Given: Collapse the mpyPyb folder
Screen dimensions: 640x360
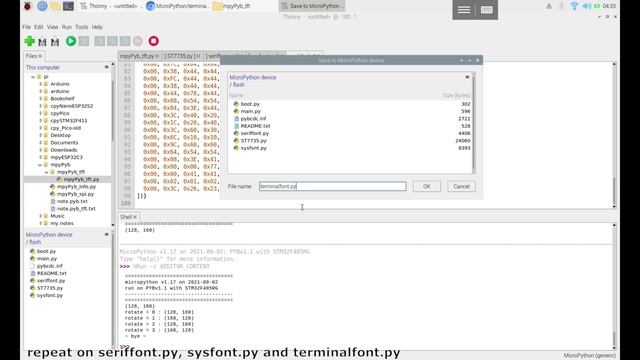Looking at the screenshot, I should (40, 164).
